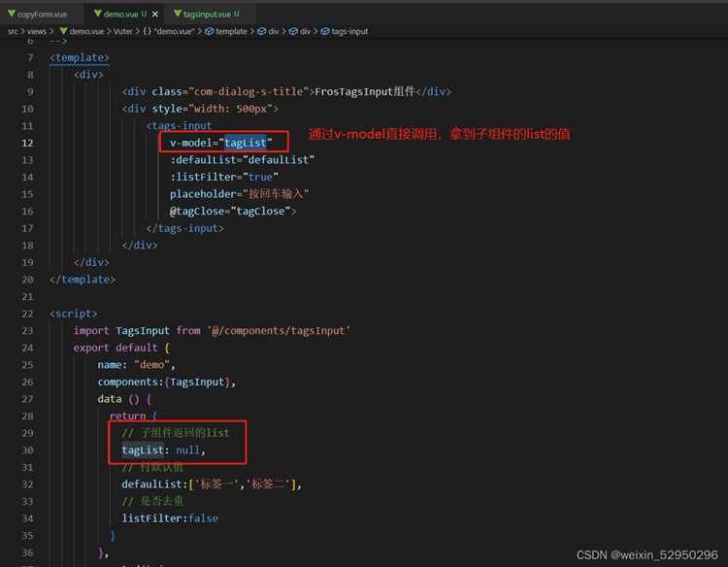The height and width of the screenshot is (567, 728).
Task: Click line number 7 in gutter
Action: [30, 57]
